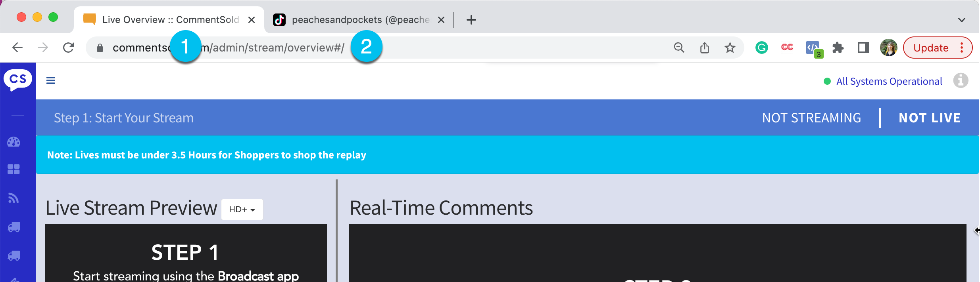Open the live feed RSS sidebar icon
980x282 pixels.
coord(13,198)
